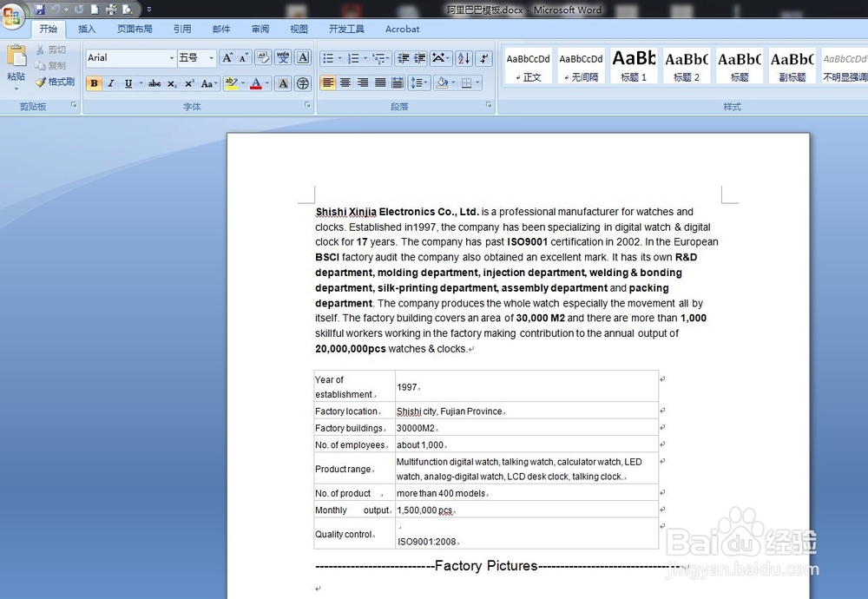Apply red font color
The image size is (868, 599).
point(256,83)
